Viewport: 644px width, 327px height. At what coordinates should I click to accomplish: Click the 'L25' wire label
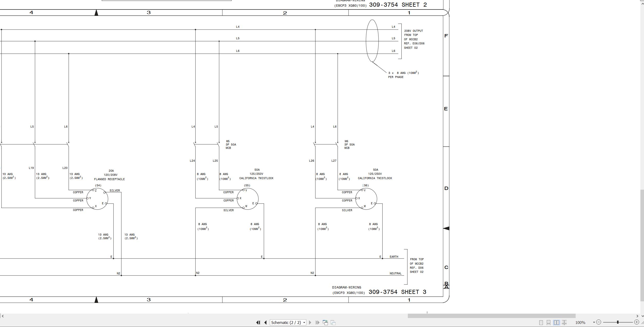(x=215, y=161)
